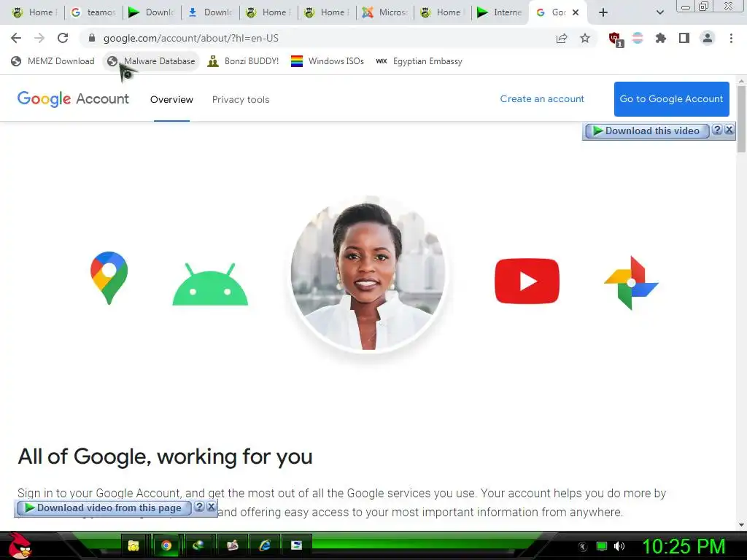
Task: Click the striped flag extension icon
Action: 638,38
